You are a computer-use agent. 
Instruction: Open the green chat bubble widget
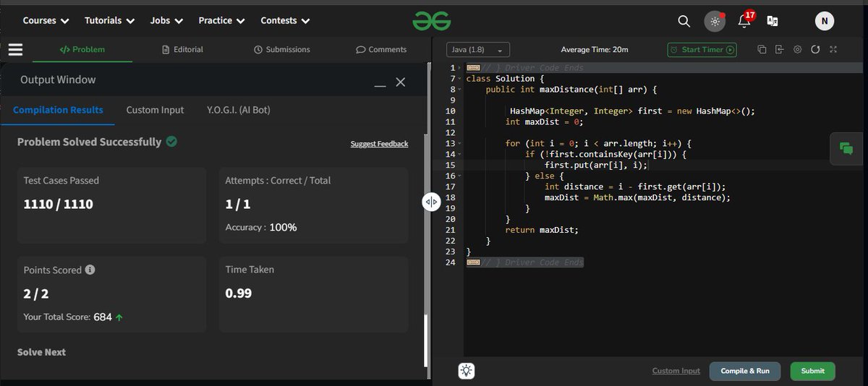click(x=846, y=148)
